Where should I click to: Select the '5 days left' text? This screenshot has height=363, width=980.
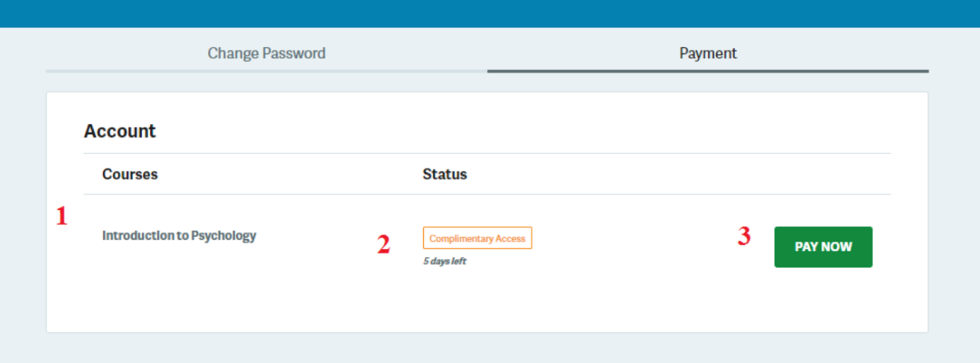click(x=444, y=261)
